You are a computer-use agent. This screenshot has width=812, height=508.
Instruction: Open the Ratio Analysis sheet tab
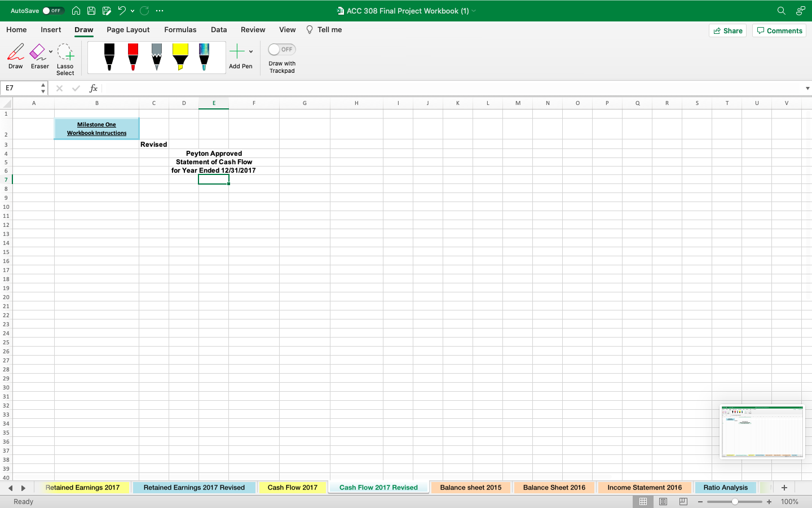coord(726,488)
